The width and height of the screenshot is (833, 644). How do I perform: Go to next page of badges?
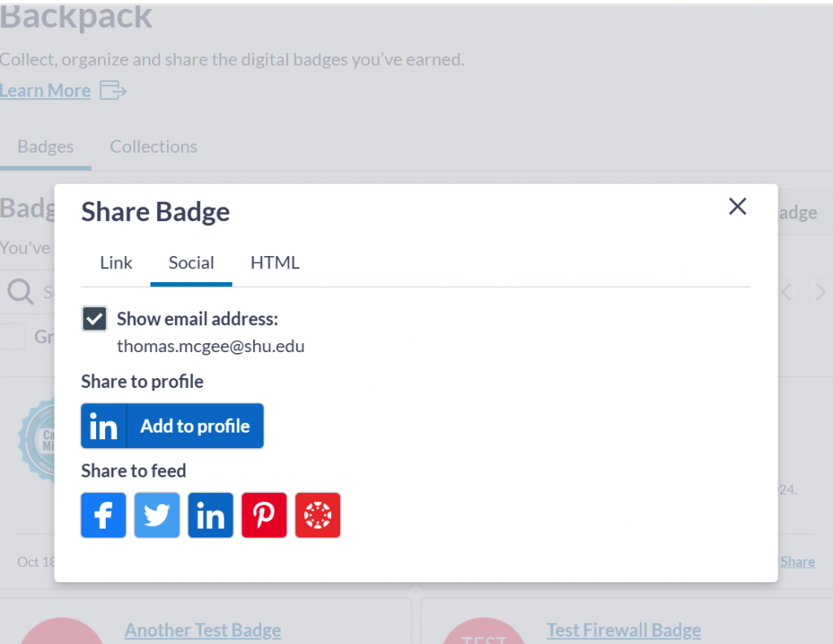point(821,291)
